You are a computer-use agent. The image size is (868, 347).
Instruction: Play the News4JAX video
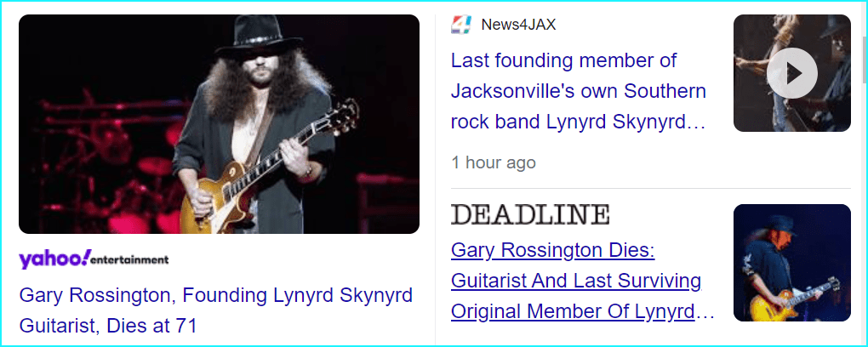(791, 73)
